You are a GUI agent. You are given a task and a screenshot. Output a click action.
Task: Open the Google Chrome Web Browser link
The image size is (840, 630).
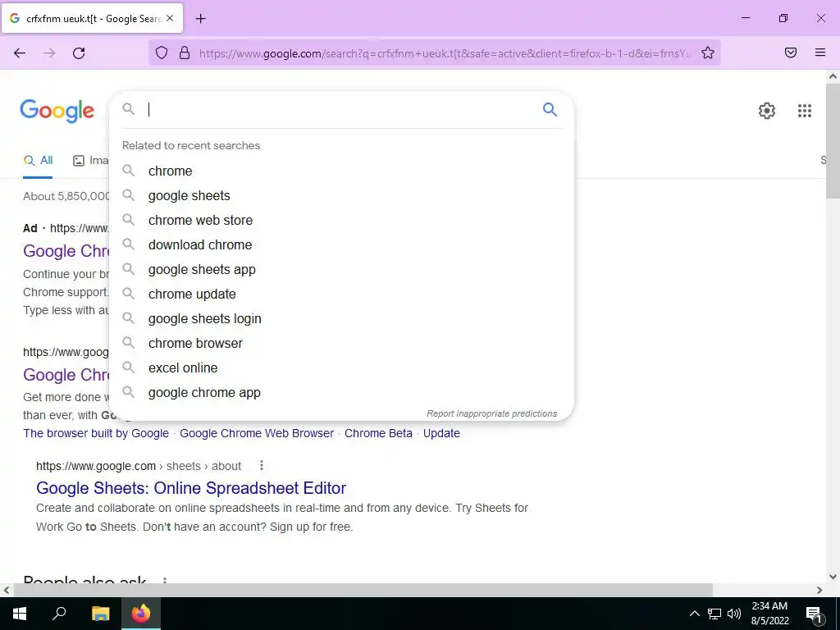pyautogui.click(x=257, y=433)
